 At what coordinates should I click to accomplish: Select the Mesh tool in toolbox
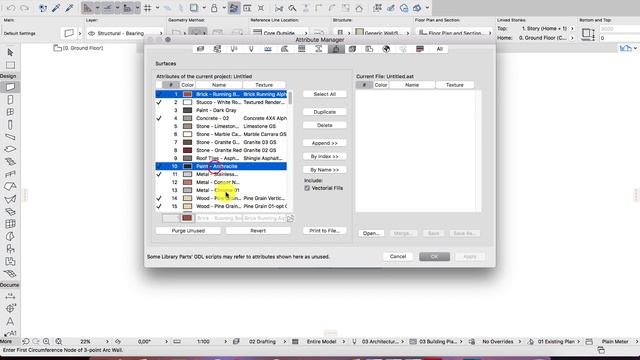coord(10,273)
